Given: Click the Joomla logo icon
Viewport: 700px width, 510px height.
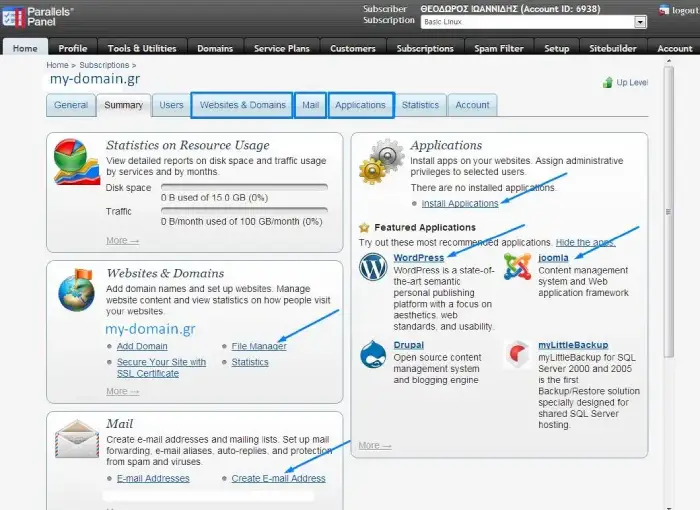Looking at the screenshot, I should tap(517, 267).
